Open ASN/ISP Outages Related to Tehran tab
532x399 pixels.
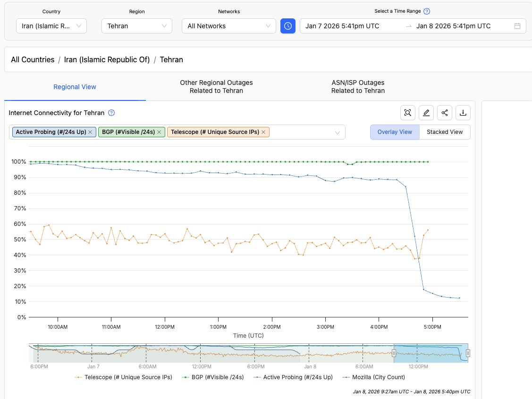[358, 87]
